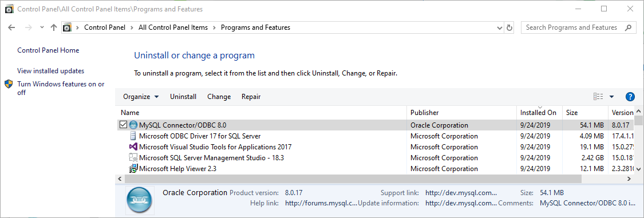Click the Programs and Features breadcrumb
644x218 pixels.
(x=255, y=27)
